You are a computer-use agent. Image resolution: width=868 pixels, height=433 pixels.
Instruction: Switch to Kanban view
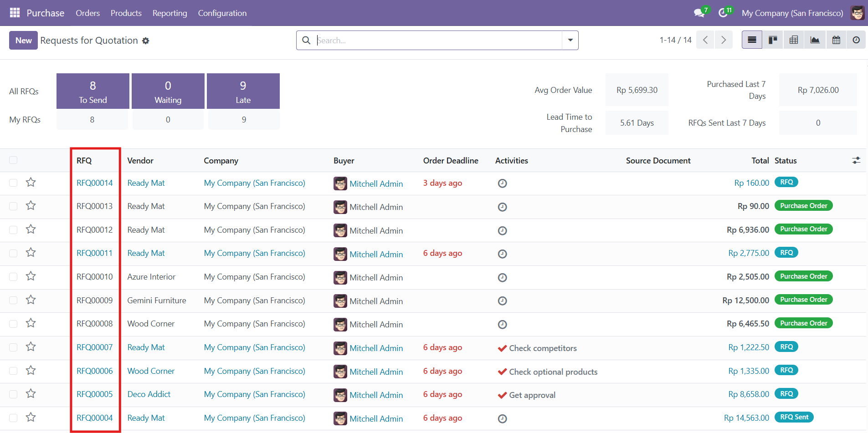pos(773,40)
